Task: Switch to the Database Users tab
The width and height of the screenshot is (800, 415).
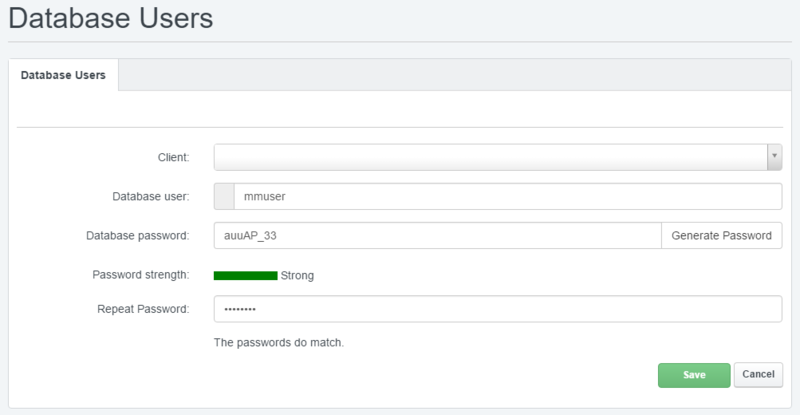Action: 63,75
